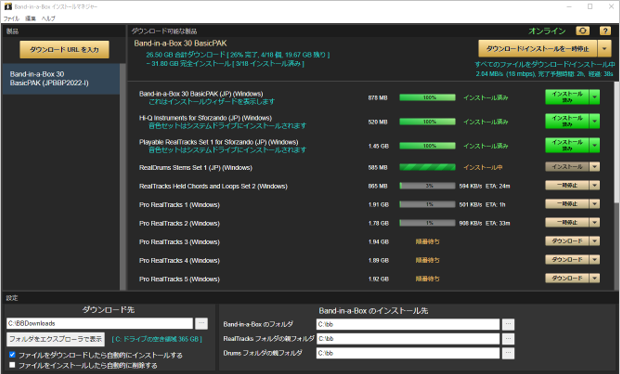Expand the dropdown for the RealDrums Stems Set 1 install button

click(x=595, y=167)
